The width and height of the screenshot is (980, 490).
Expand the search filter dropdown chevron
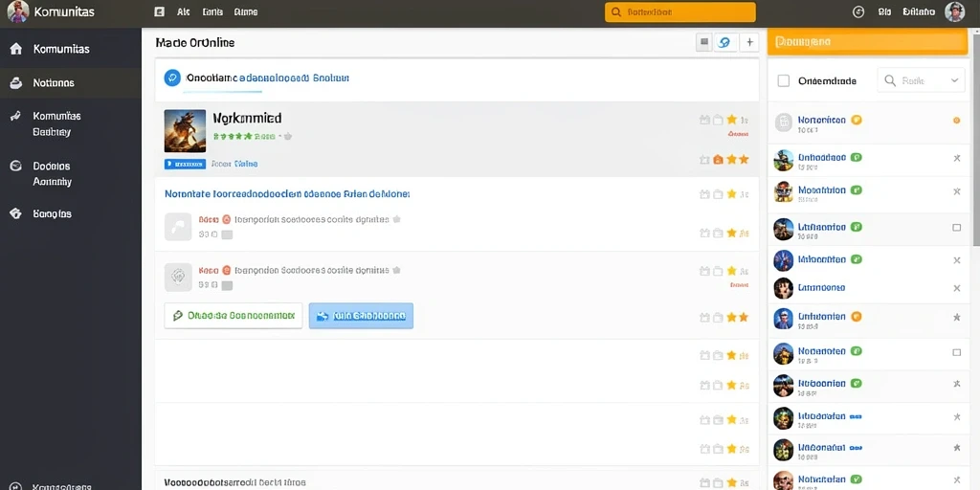coord(954,80)
